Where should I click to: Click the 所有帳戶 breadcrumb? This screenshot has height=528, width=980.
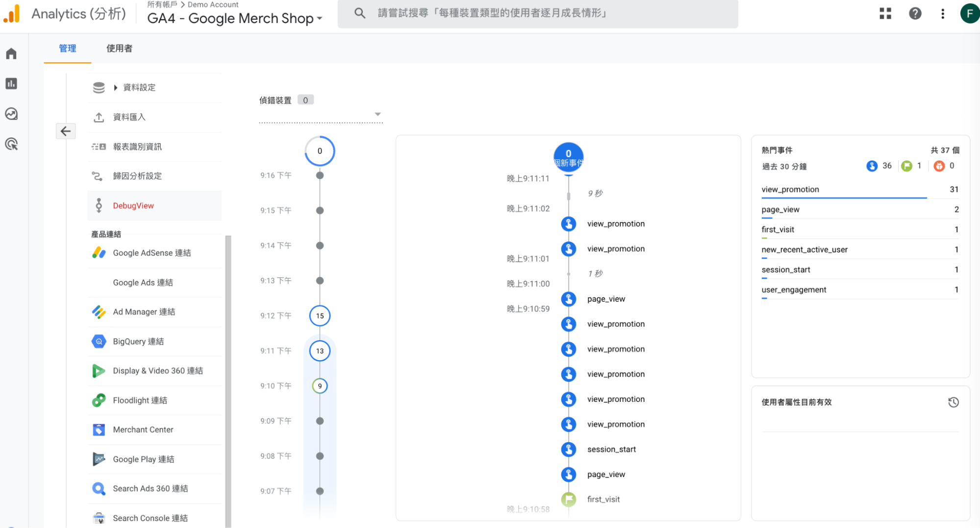[x=162, y=4]
